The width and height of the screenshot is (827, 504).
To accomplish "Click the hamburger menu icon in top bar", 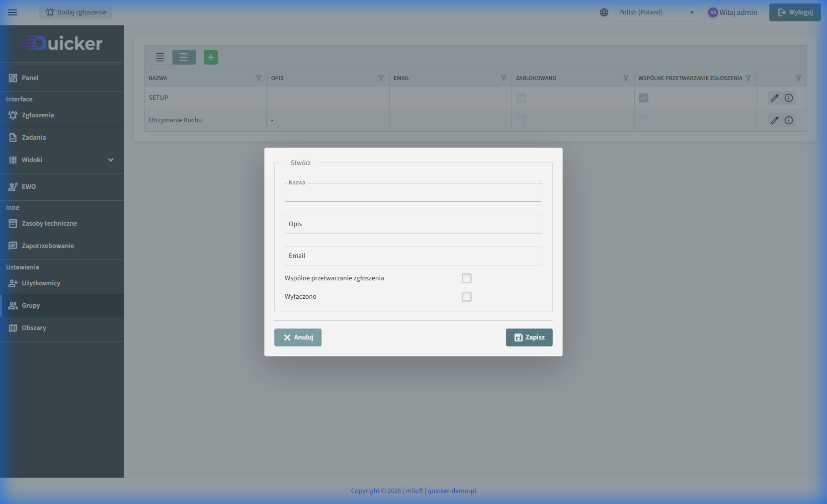I will [12, 12].
